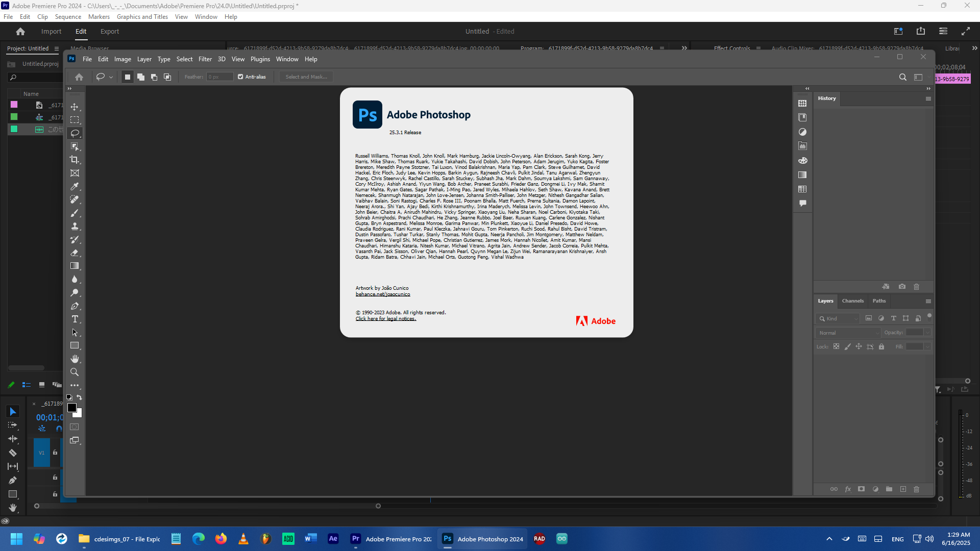Screen dimensions: 980x551
Task: Click Create new layer button
Action: [903, 489]
